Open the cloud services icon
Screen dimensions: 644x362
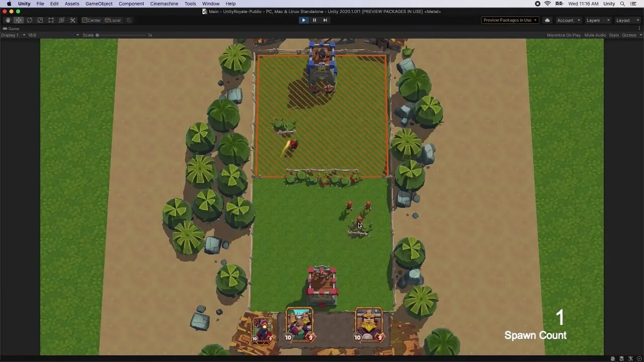click(x=547, y=20)
